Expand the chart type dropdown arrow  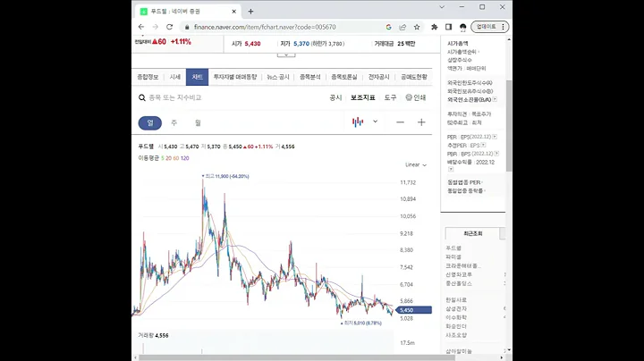point(375,122)
